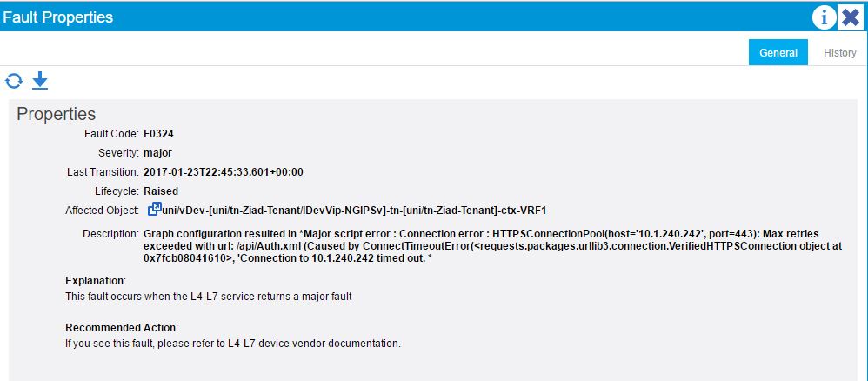Follow the uni/vDev affected object link
The height and width of the screenshot is (381, 868).
click(354, 210)
